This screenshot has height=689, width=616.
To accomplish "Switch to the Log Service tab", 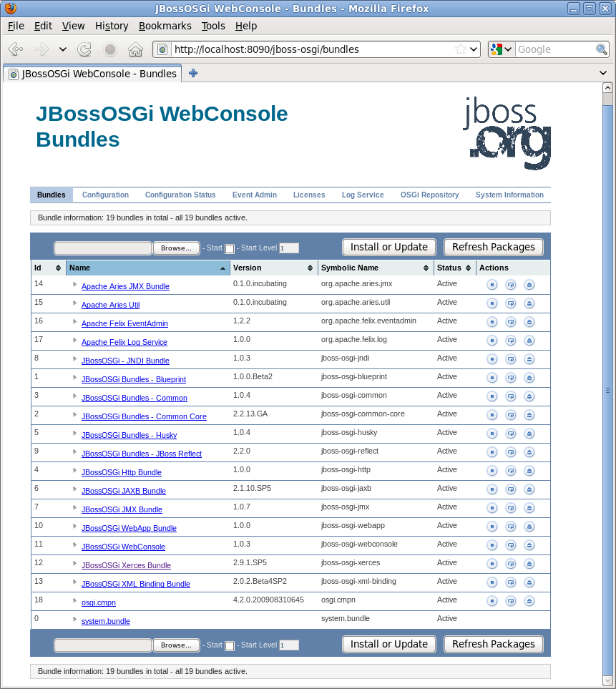I will 363,195.
